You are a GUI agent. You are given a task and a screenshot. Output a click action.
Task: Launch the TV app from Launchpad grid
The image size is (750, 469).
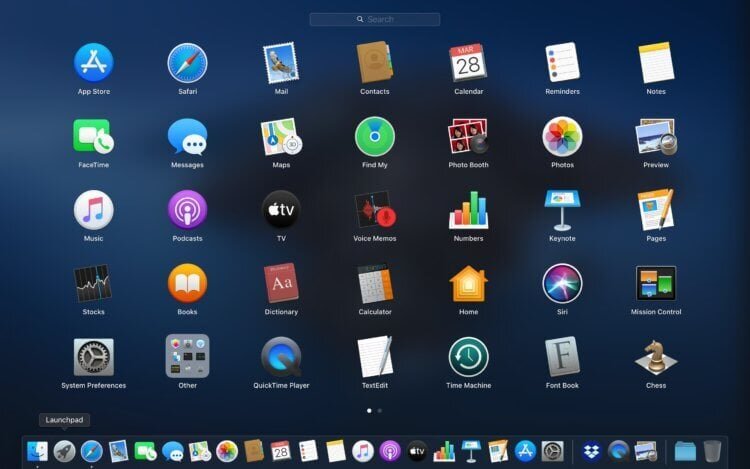click(281, 210)
